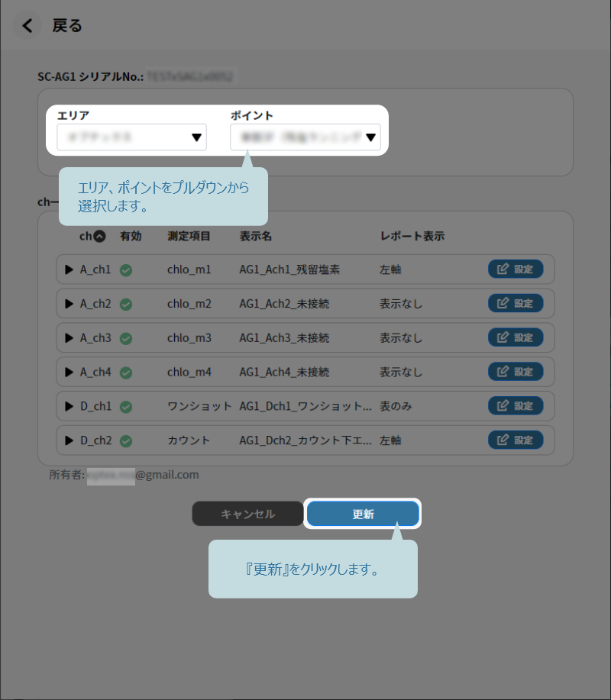611x700 pixels.
Task: Open 設定 for D_ch1
Action: 516,406
